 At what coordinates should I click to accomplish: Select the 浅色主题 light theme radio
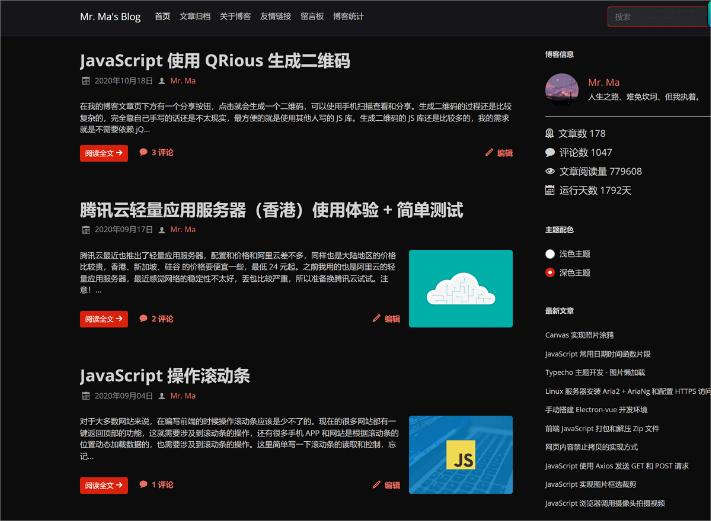pos(550,254)
